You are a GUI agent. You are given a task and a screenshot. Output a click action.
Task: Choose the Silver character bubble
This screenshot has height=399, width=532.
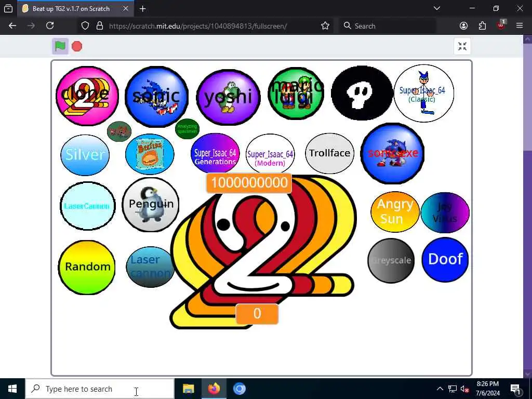[x=85, y=155]
